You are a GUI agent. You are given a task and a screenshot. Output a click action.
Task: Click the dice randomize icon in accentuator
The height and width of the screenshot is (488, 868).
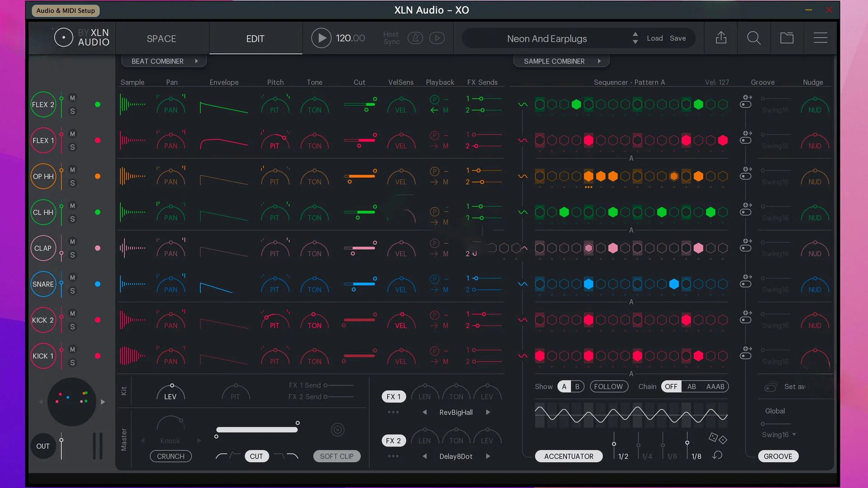pos(718,438)
